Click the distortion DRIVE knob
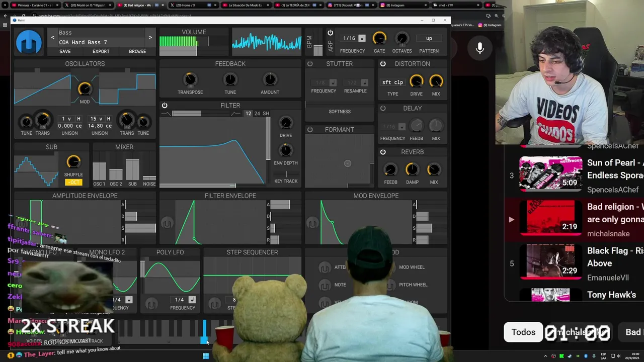 [x=416, y=81]
